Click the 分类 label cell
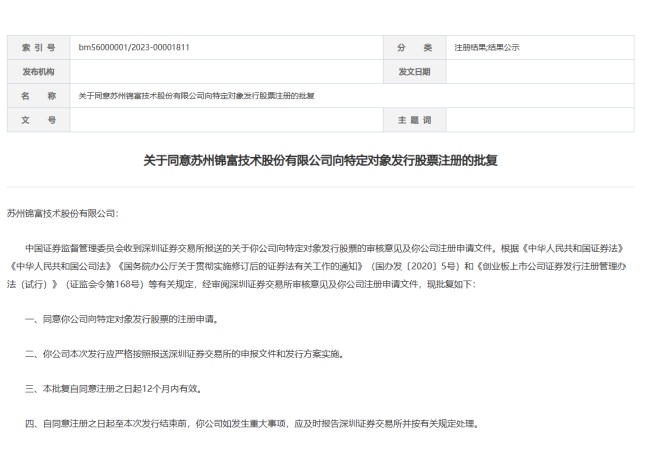The width and height of the screenshot is (666, 455). click(414, 48)
